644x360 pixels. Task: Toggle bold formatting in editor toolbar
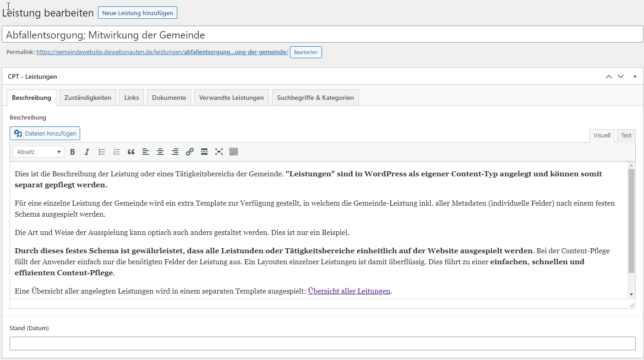(72, 152)
